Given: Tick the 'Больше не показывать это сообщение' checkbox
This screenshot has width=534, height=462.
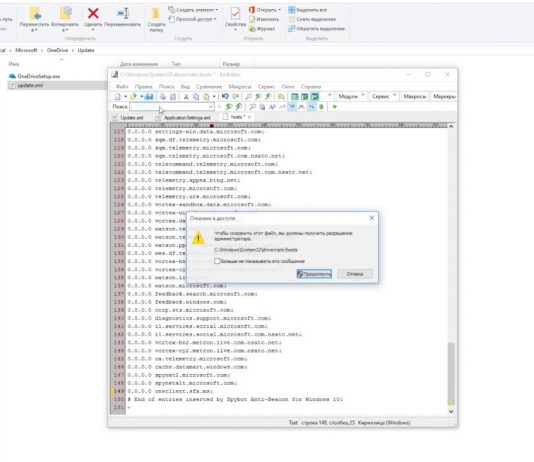Looking at the screenshot, I should pos(217,261).
